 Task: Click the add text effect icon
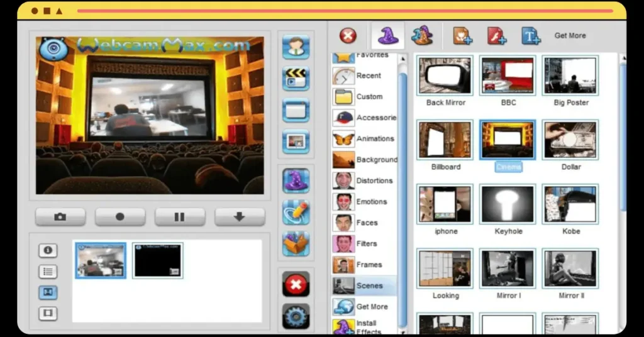click(x=531, y=36)
